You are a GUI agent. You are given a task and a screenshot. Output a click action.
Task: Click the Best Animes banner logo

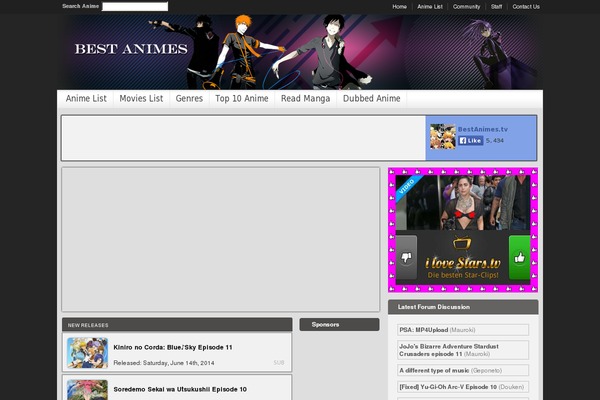coord(131,49)
